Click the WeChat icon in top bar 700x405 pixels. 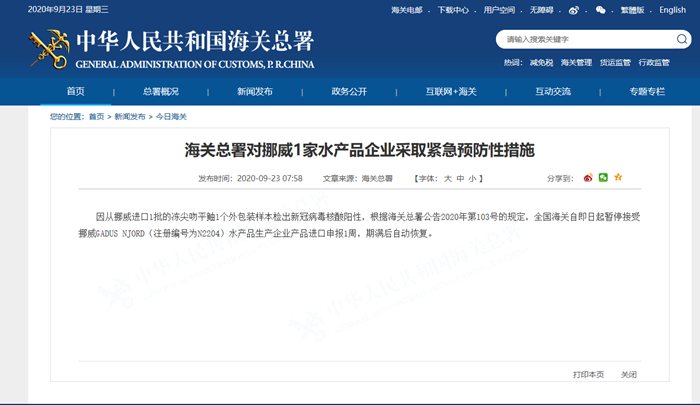(x=600, y=10)
